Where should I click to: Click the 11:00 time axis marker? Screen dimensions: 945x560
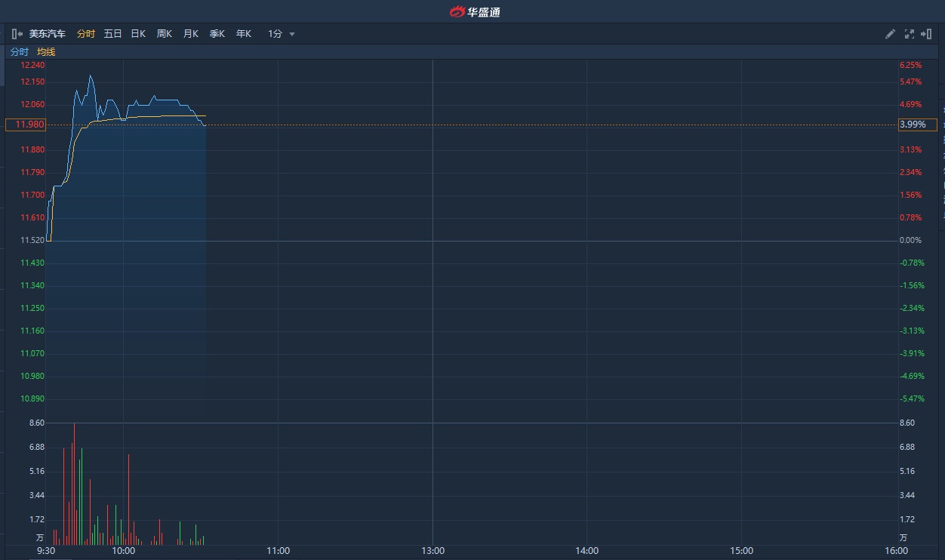pos(279,551)
